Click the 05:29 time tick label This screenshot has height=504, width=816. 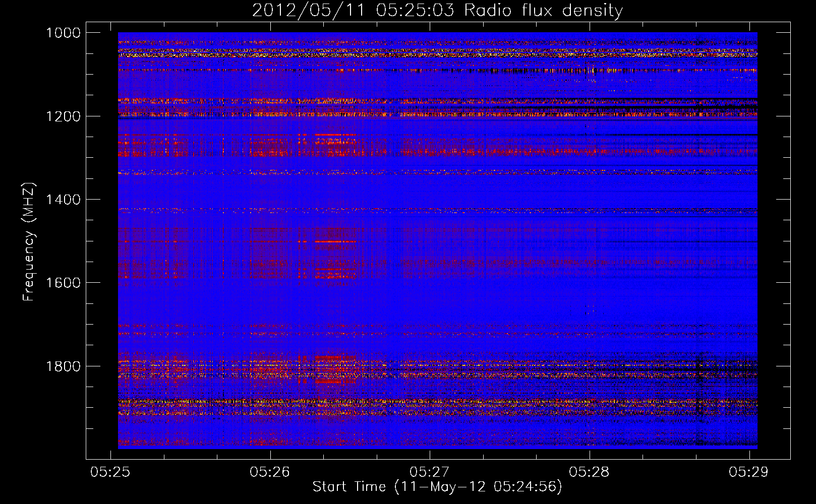(x=748, y=472)
